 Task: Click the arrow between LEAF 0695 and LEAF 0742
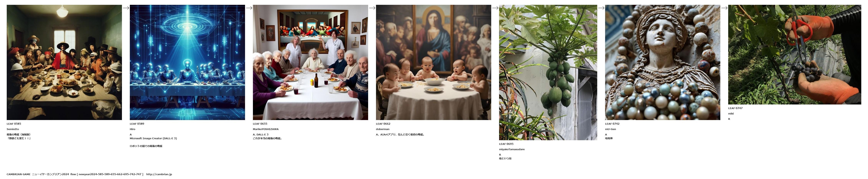point(601,8)
